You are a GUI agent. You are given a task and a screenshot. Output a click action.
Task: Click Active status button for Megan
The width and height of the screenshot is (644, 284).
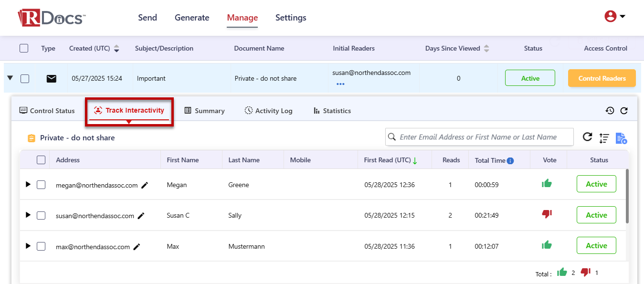596,184
